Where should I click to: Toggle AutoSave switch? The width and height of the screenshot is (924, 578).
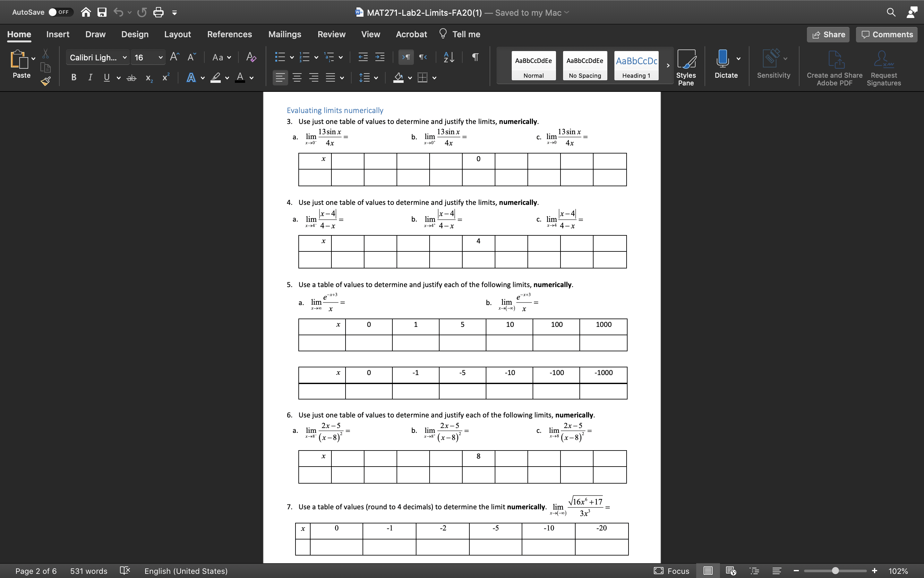60,12
